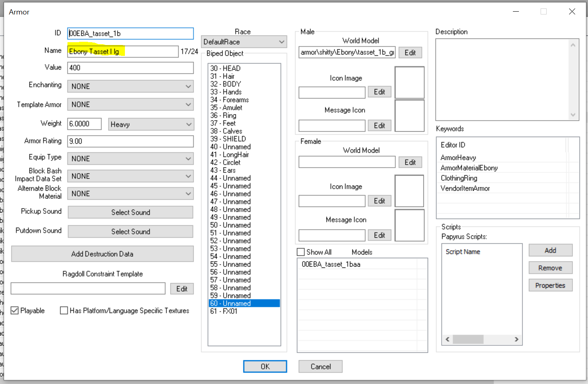Viewport: 588px width, 384px height.
Task: Open the Enchanting dropdown
Action: [x=131, y=86]
